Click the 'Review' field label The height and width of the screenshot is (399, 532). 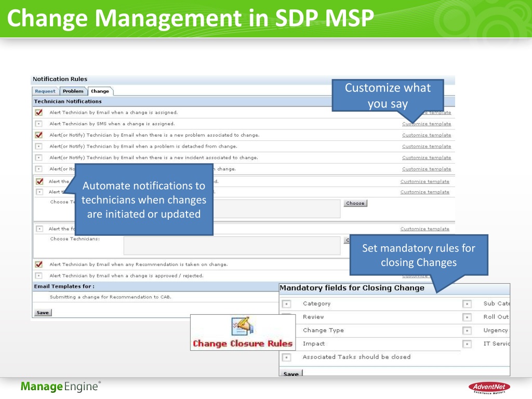coord(313,317)
